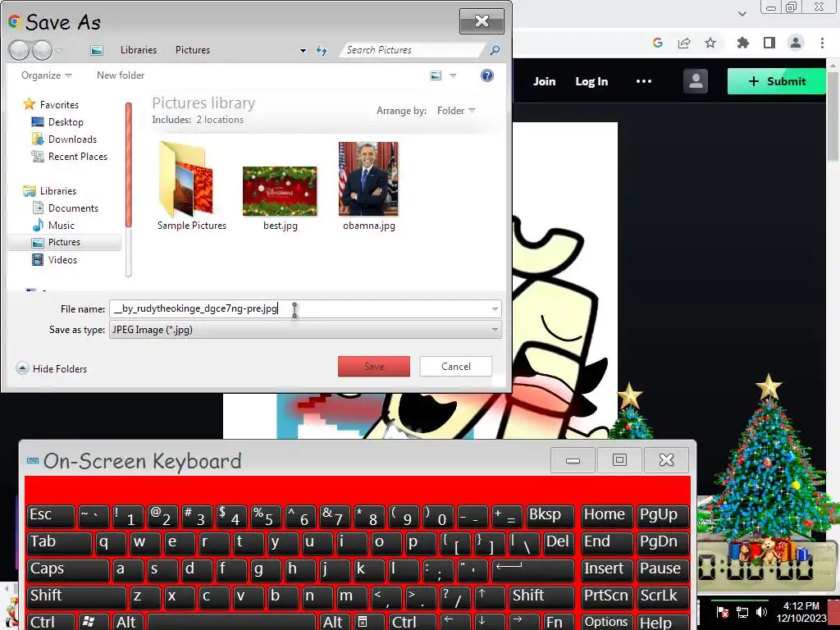Click the Options key on On-Screen Keyboard

coord(606,622)
